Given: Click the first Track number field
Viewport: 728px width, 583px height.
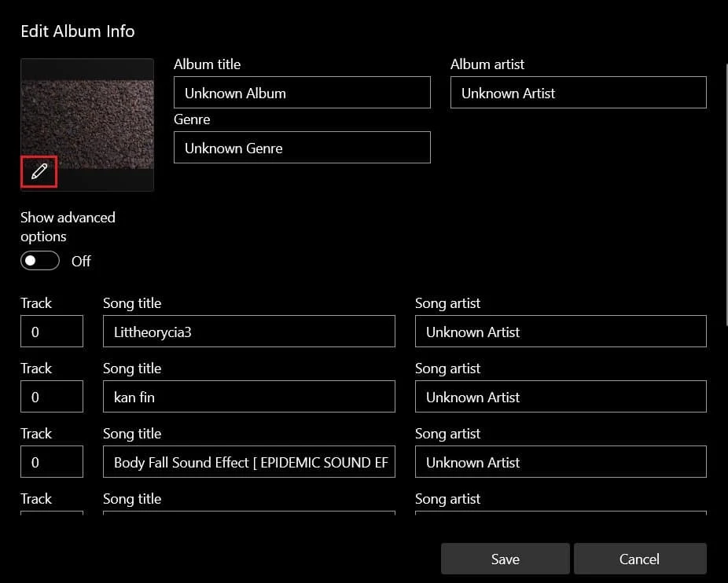Looking at the screenshot, I should click(51, 332).
